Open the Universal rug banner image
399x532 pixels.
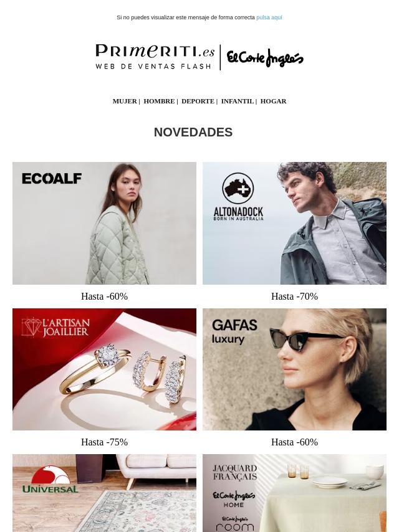(x=104, y=493)
